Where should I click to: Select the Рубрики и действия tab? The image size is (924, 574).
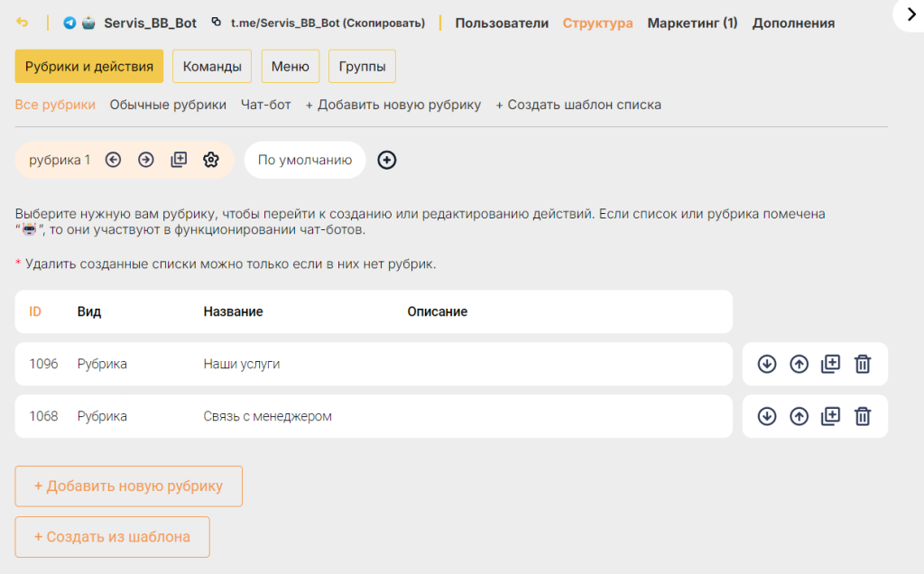click(x=89, y=66)
